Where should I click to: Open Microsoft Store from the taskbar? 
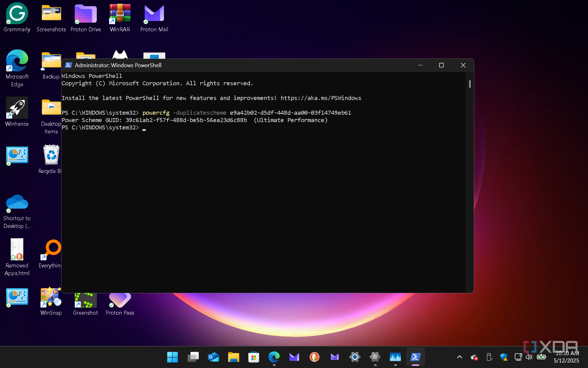254,357
